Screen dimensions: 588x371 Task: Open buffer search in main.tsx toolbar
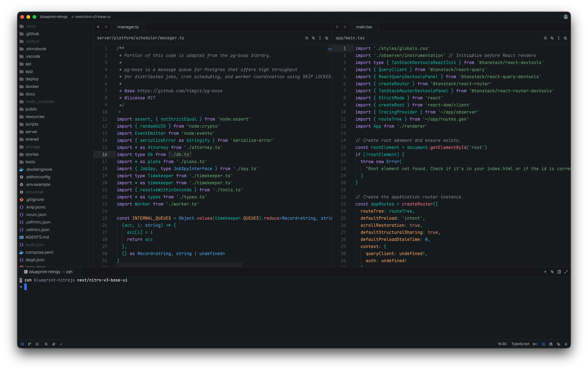pos(545,38)
